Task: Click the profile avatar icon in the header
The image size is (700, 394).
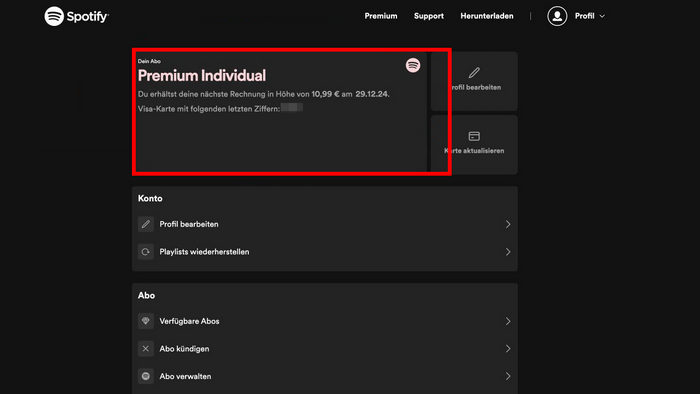Action: tap(557, 16)
